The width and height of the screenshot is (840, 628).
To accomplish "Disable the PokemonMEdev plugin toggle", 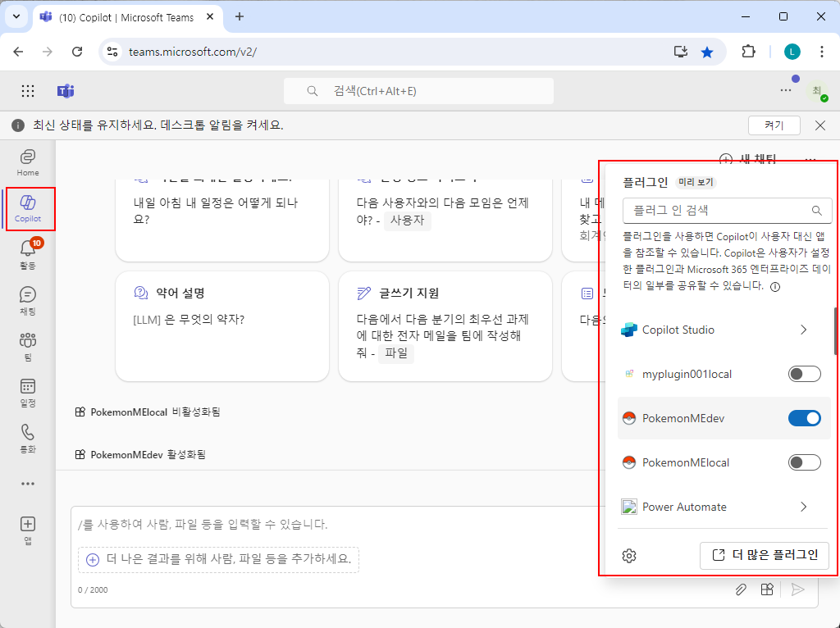I will coord(805,418).
